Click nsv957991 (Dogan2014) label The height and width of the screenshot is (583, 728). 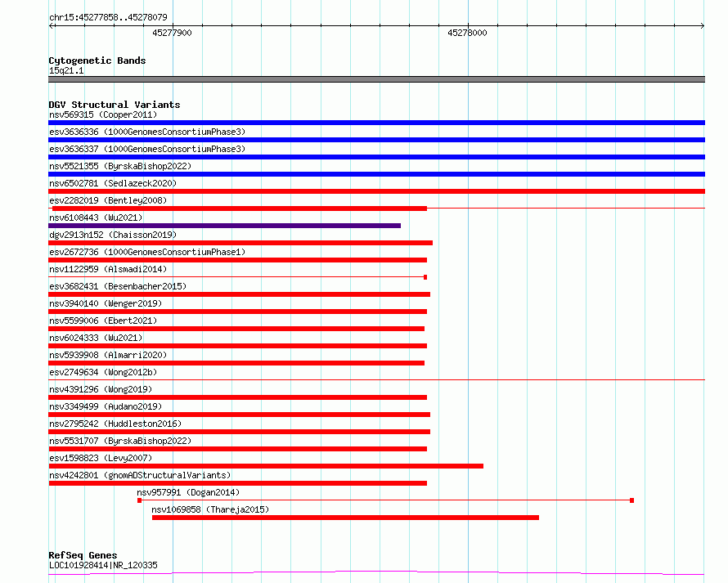188,492
